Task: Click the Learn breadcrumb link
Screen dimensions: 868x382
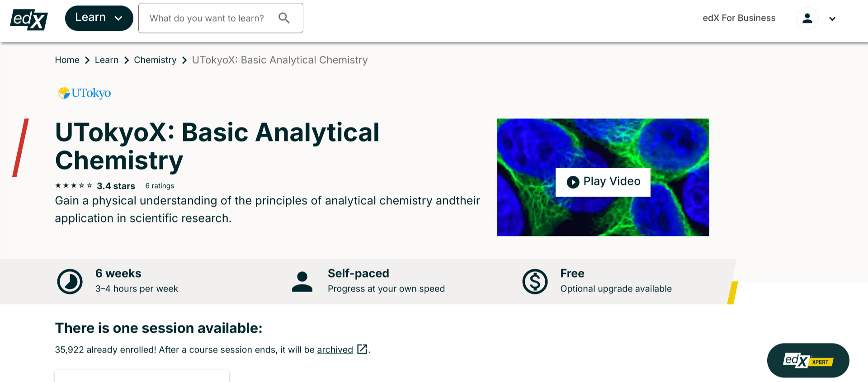Action: click(x=107, y=60)
